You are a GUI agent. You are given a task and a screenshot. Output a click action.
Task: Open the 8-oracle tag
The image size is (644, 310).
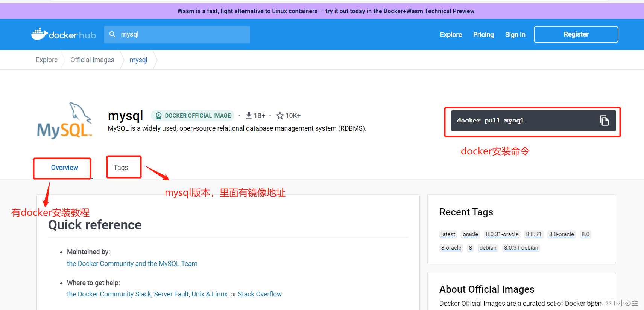coord(451,248)
